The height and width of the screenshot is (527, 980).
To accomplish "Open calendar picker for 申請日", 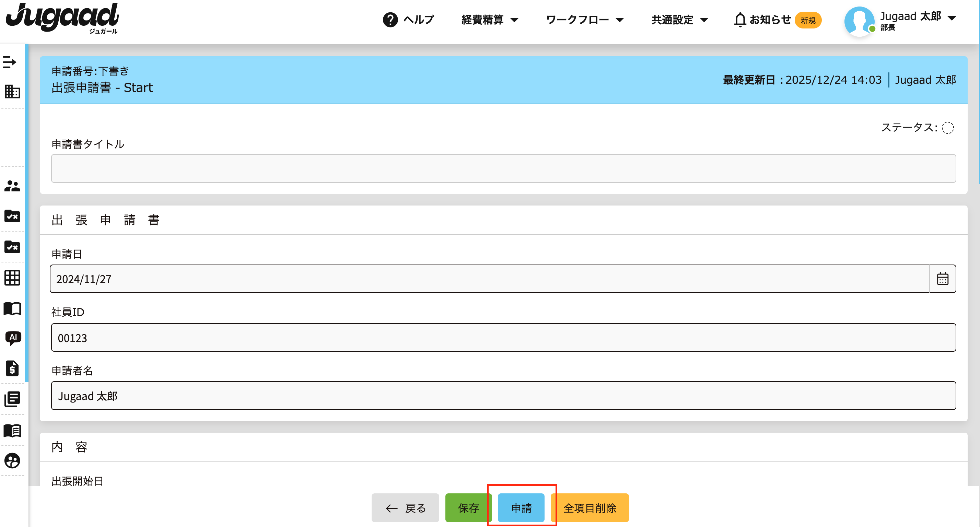I will [942, 279].
